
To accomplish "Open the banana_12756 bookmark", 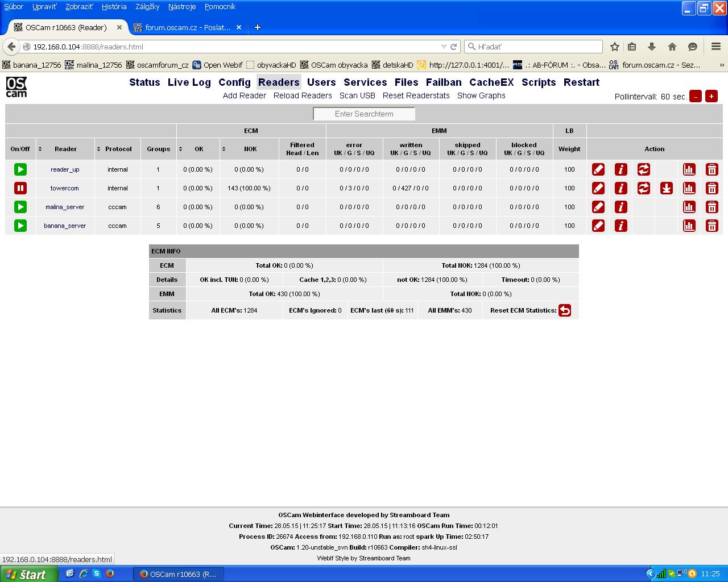I will click(32, 65).
